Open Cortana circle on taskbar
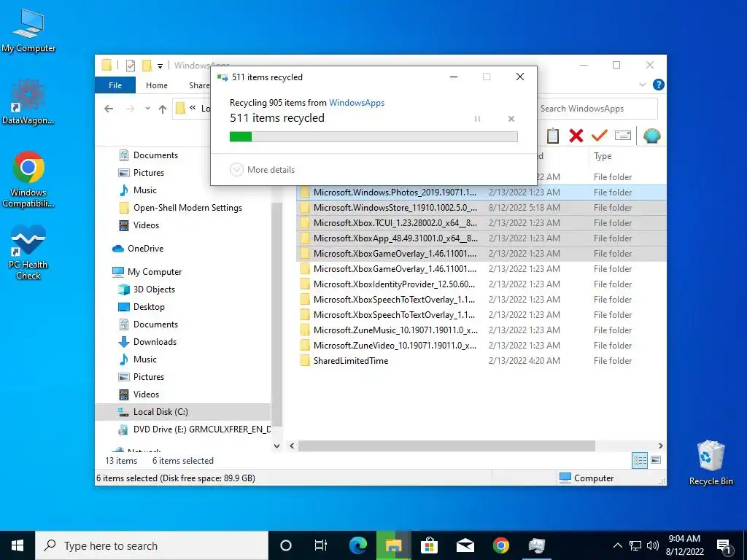Viewport: 747px width, 560px height. tap(285, 545)
